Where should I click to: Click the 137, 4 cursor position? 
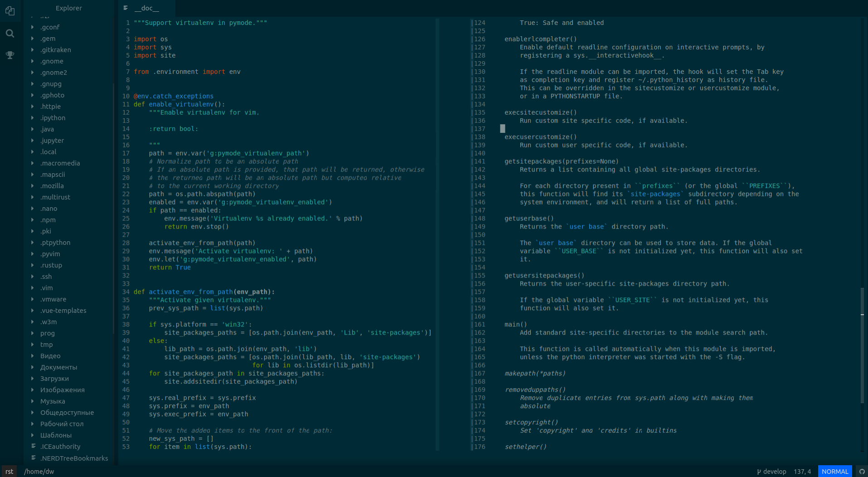click(802, 472)
